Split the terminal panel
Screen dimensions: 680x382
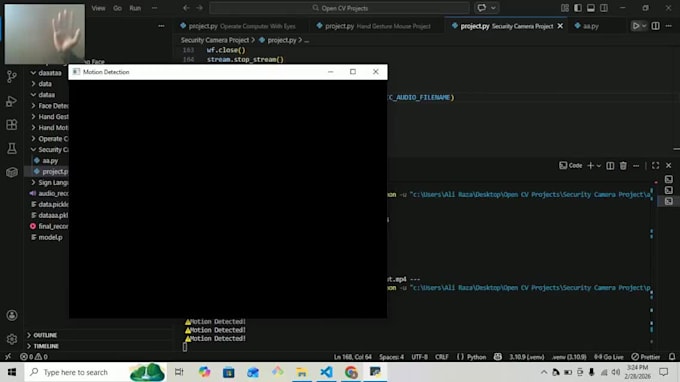tap(610, 166)
